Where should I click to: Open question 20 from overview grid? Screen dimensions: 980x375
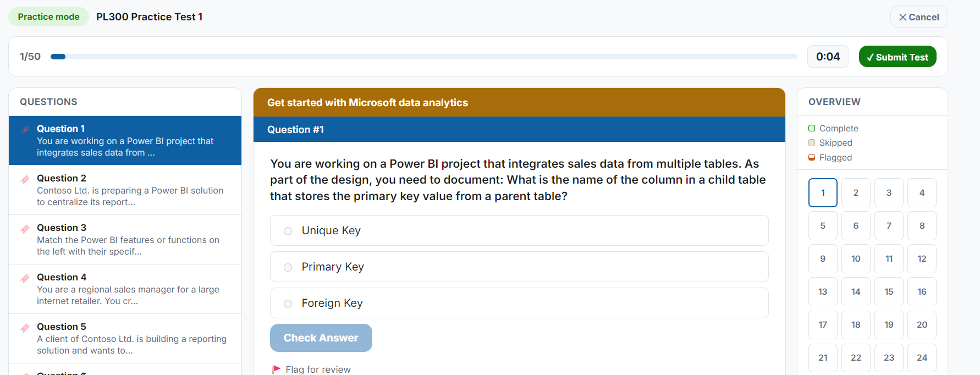pos(922,324)
